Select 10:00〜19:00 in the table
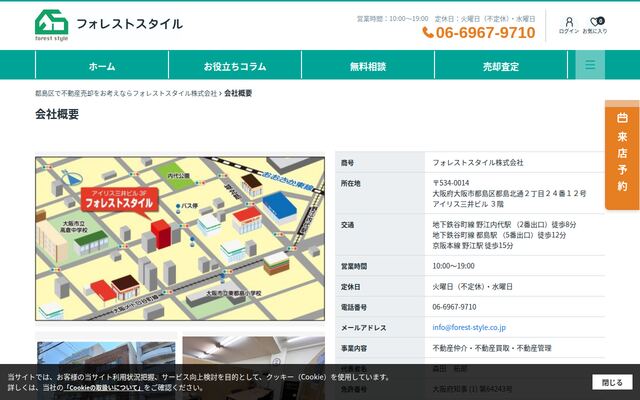Image resolution: width=640 pixels, height=400 pixels. tap(453, 266)
